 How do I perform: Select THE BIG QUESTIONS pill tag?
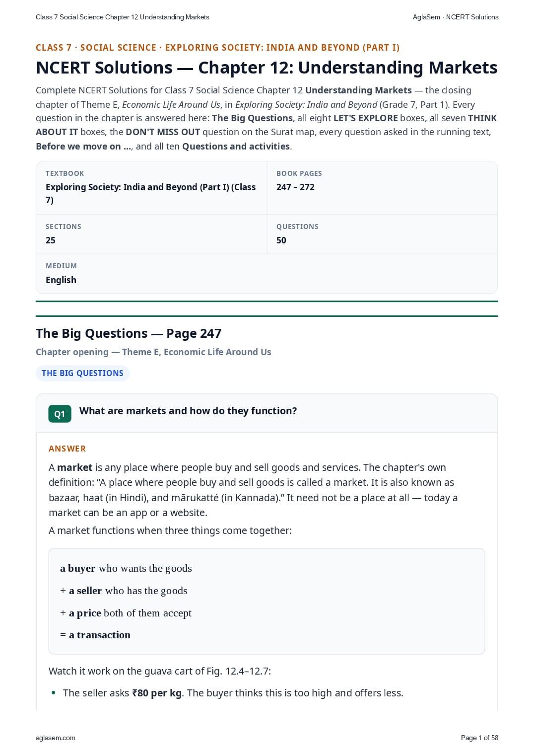click(x=82, y=373)
